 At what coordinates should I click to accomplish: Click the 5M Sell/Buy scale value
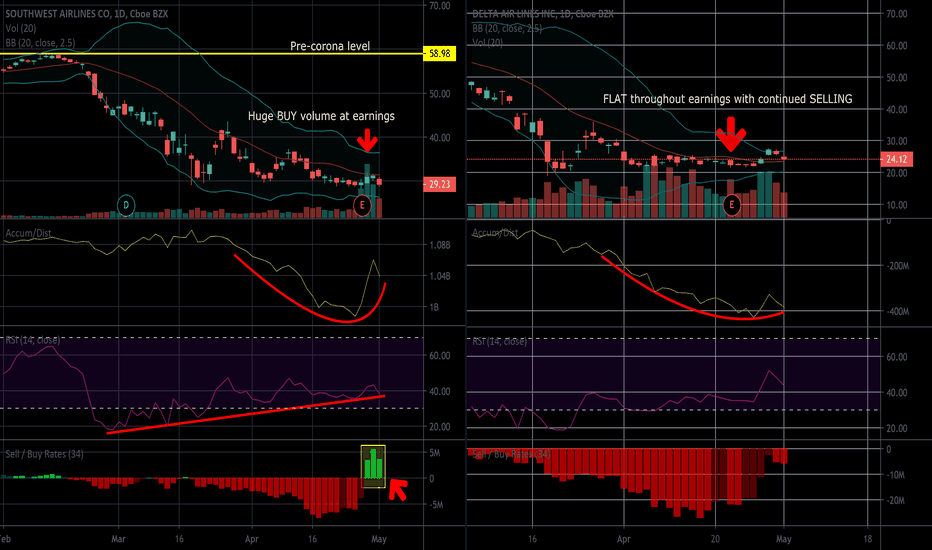(x=434, y=453)
